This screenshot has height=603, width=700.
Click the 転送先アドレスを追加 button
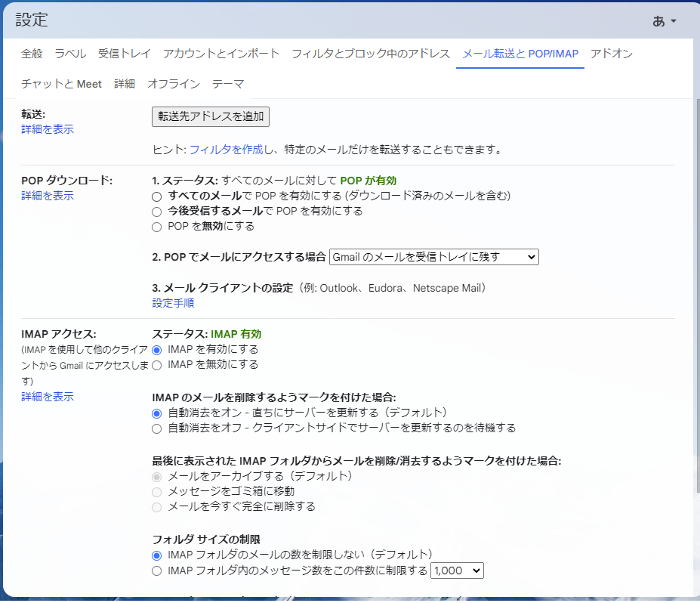click(x=211, y=116)
